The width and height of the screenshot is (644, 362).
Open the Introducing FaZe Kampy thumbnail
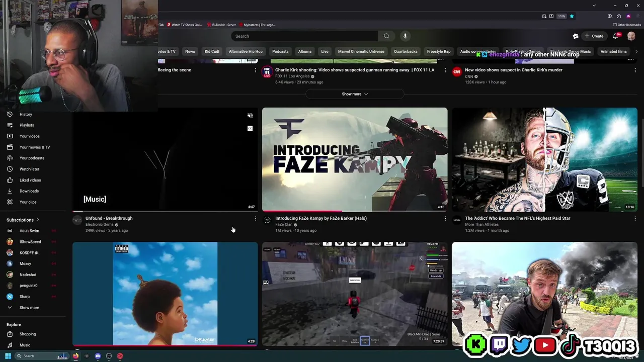point(355,159)
